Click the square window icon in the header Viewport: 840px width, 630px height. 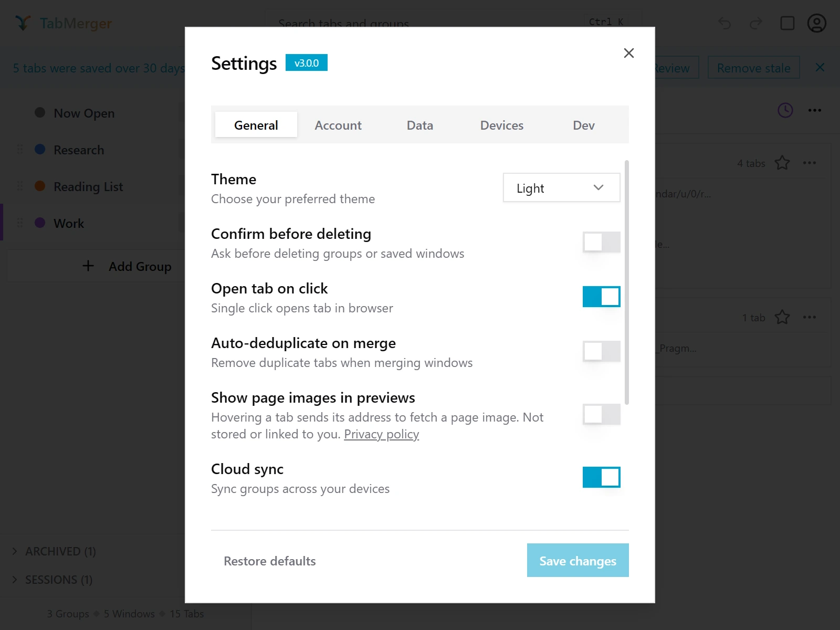click(787, 23)
